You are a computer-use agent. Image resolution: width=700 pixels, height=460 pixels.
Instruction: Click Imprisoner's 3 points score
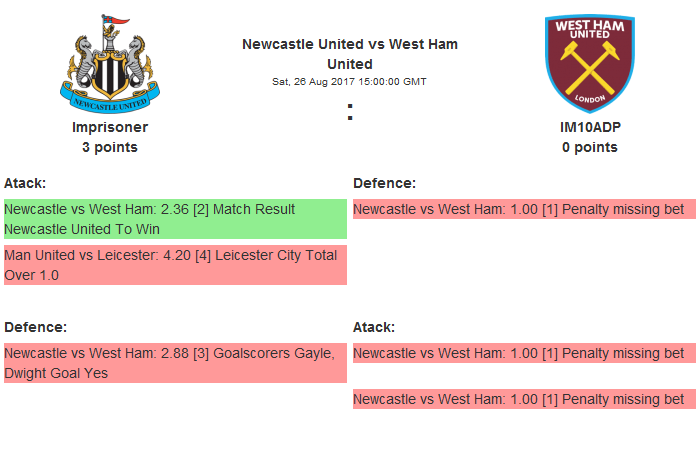pos(110,147)
